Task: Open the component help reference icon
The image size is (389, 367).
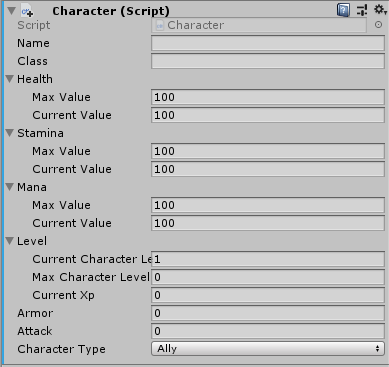Action: point(343,10)
